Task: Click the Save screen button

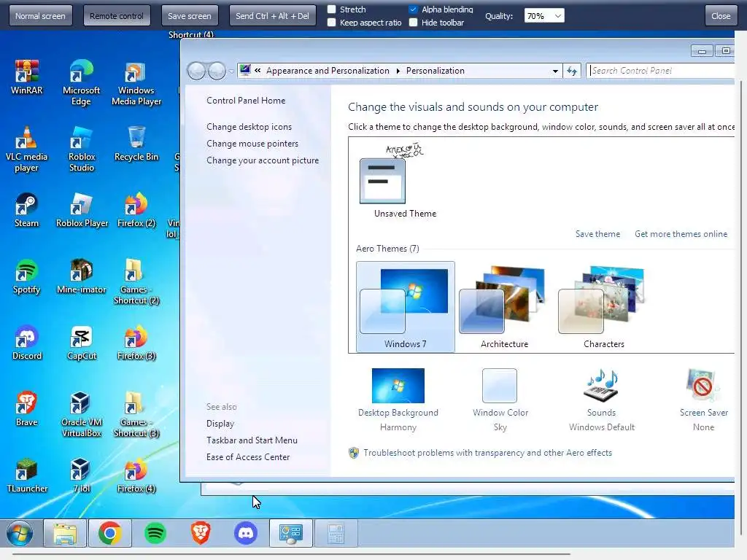Action: (x=190, y=16)
